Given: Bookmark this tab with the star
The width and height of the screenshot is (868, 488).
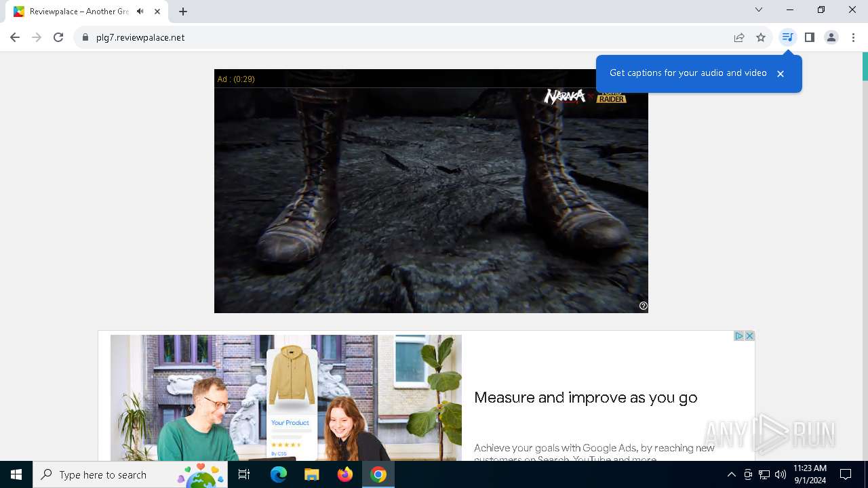Looking at the screenshot, I should coord(761,37).
